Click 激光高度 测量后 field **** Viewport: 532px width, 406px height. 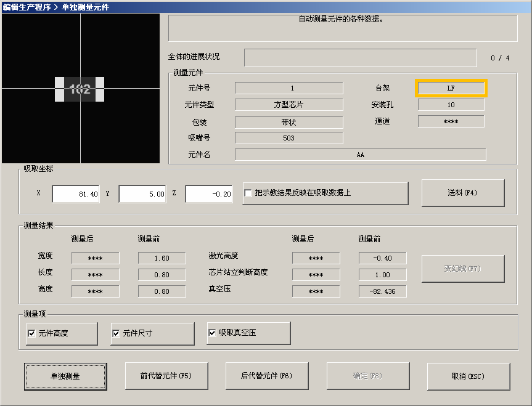point(316,258)
